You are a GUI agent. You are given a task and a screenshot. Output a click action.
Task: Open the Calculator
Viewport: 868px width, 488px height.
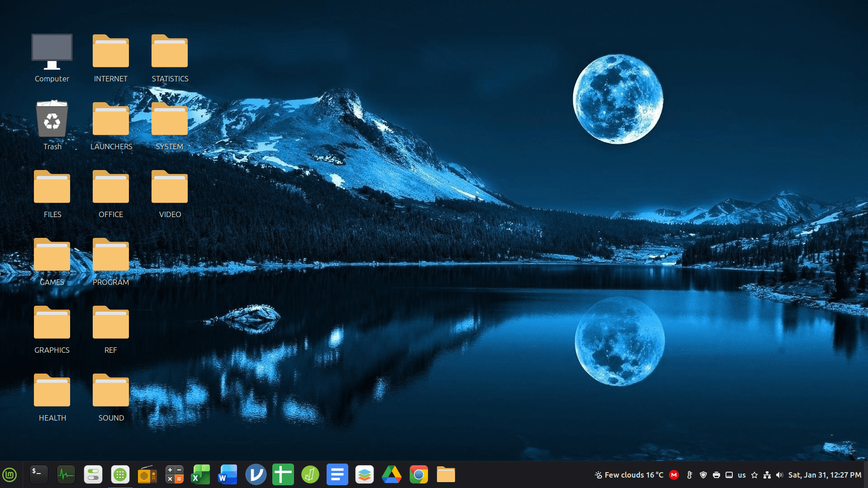[x=174, y=474]
